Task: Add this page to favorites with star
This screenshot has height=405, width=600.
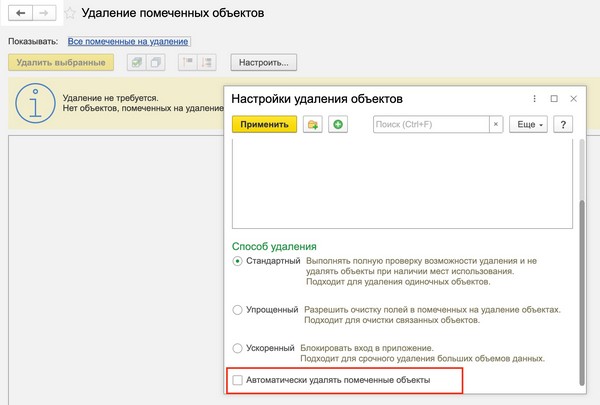Action: click(x=69, y=14)
